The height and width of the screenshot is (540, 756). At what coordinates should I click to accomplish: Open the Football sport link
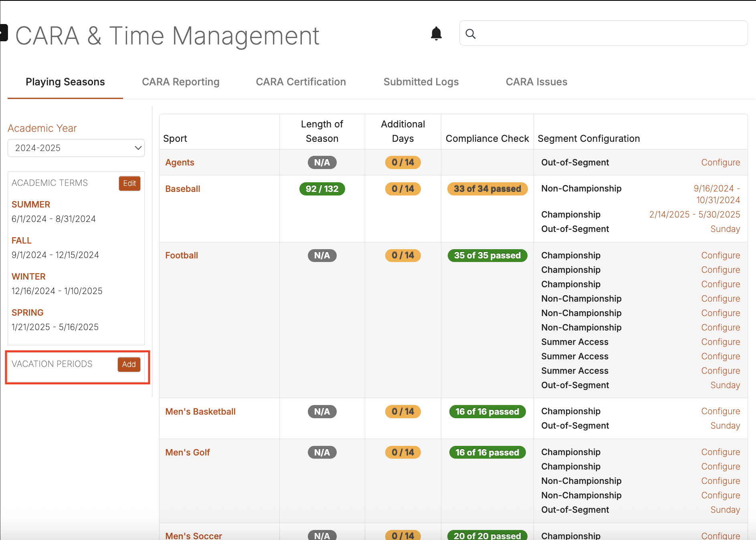[182, 256]
